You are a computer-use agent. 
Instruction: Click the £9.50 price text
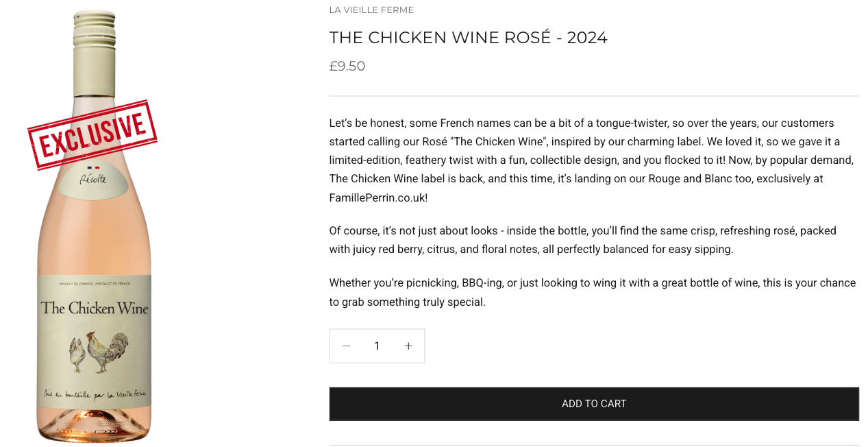click(347, 66)
